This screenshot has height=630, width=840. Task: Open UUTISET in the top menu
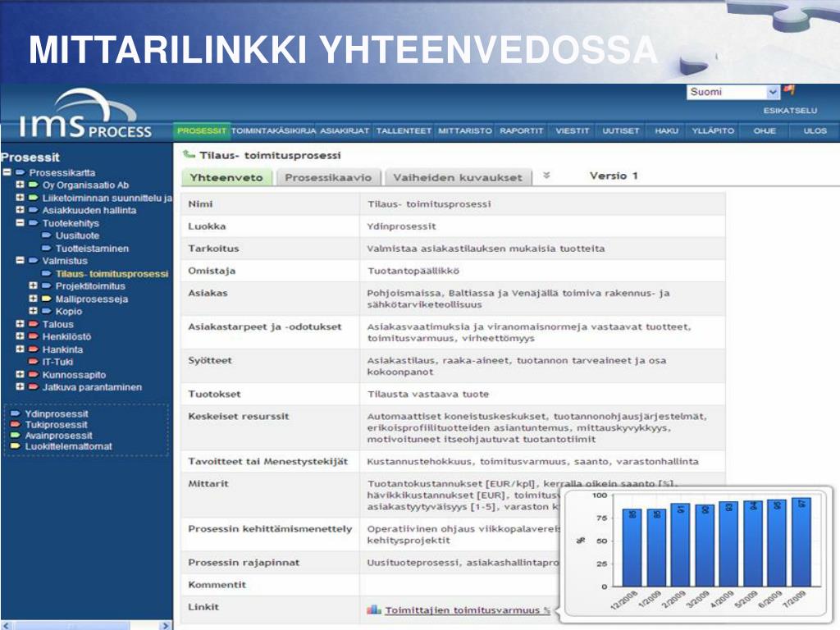click(x=620, y=130)
